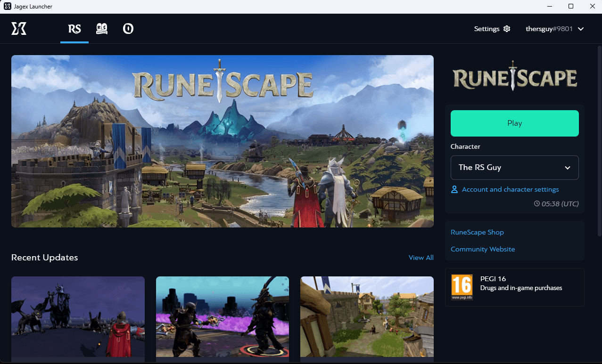Click the clock icon beside the UTC time
The height and width of the screenshot is (364, 602).
click(536, 203)
